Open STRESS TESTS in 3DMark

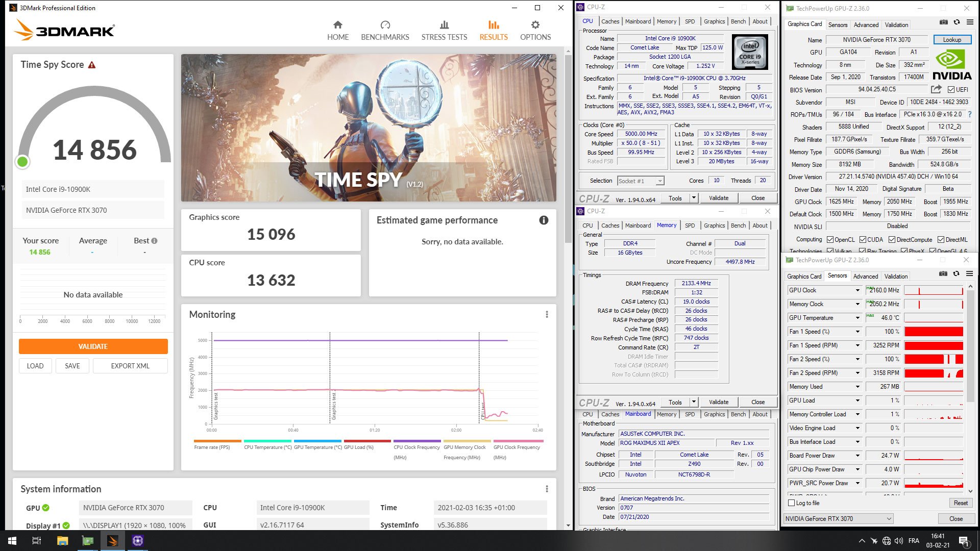[444, 31]
